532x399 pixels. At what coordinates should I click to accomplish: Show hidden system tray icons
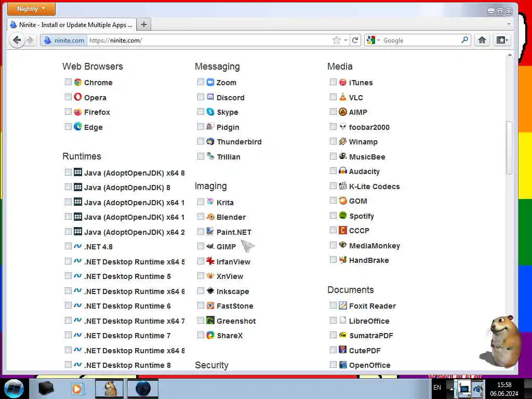(x=451, y=389)
